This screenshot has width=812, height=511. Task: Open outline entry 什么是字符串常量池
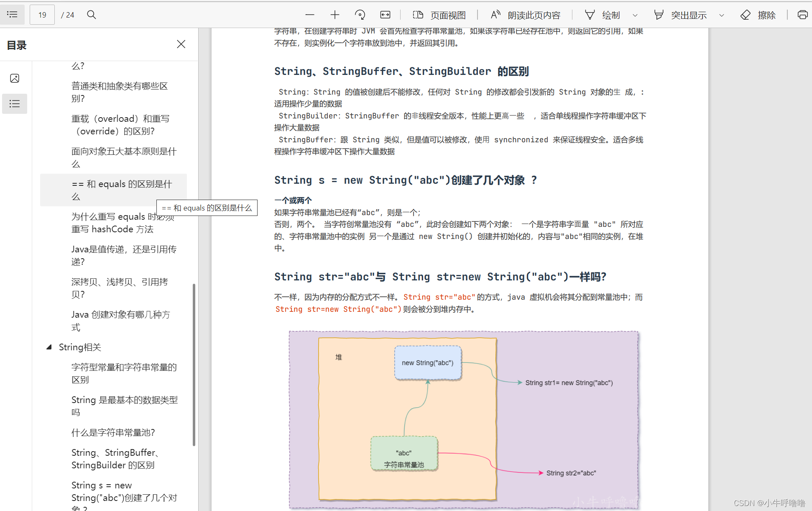point(113,432)
